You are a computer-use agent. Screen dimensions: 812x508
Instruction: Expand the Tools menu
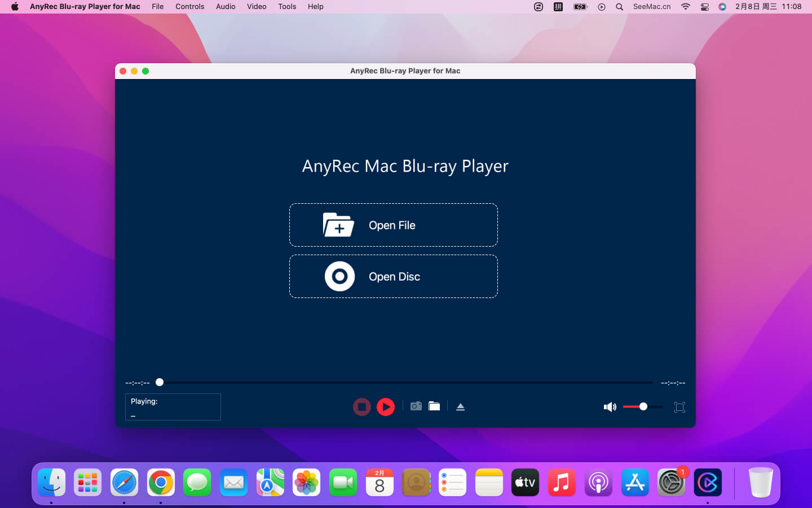[x=287, y=7]
